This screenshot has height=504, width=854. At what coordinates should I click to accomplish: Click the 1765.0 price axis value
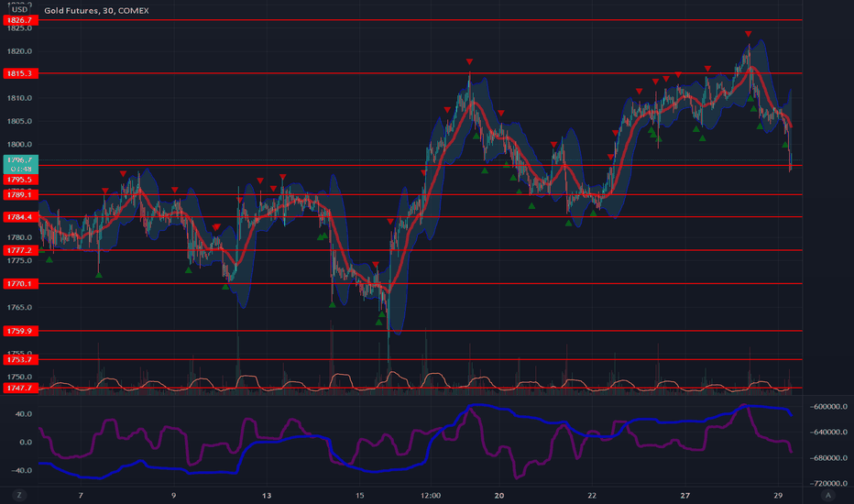(x=19, y=307)
